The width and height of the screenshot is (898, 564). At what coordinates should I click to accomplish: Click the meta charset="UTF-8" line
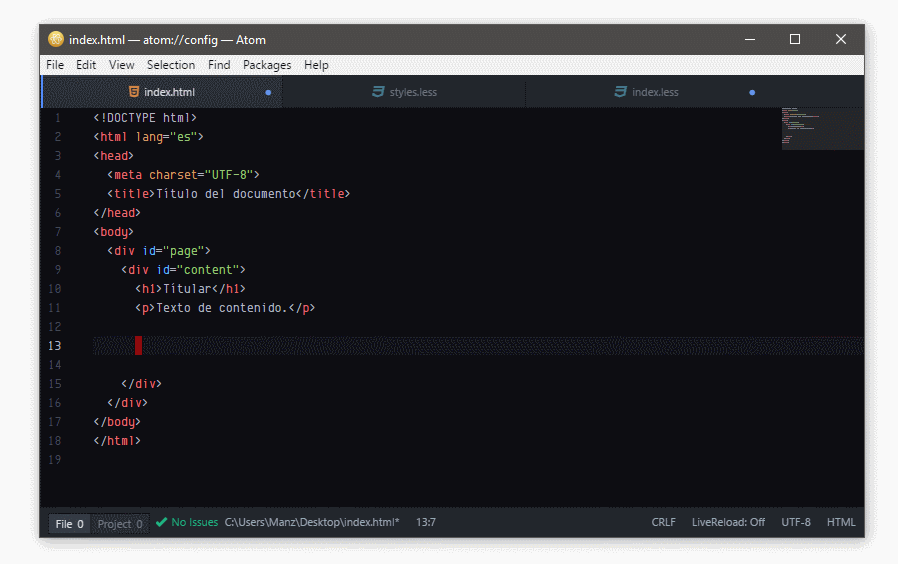[183, 175]
